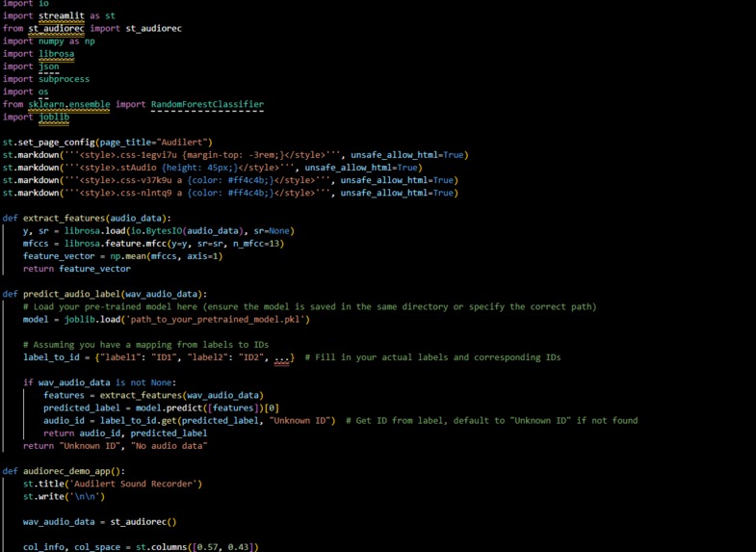Click the 'return feature_vector' line
The height and width of the screenshot is (552, 756).
[77, 269]
